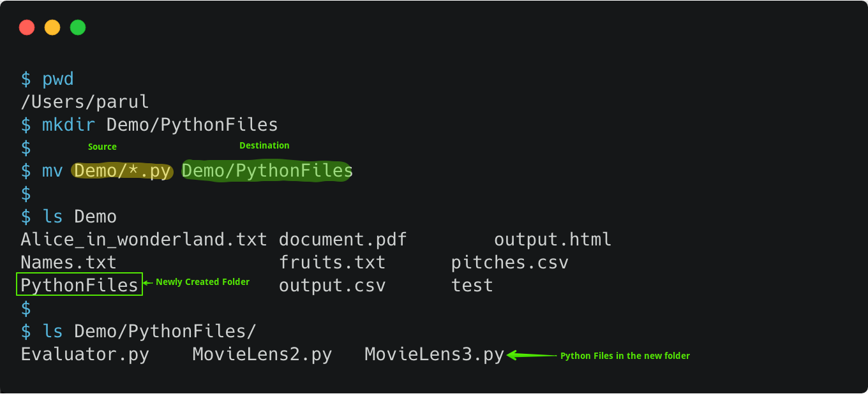This screenshot has height=394, width=868.
Task: Click the green arrow beside MovieLens3.py
Action: pos(531,356)
